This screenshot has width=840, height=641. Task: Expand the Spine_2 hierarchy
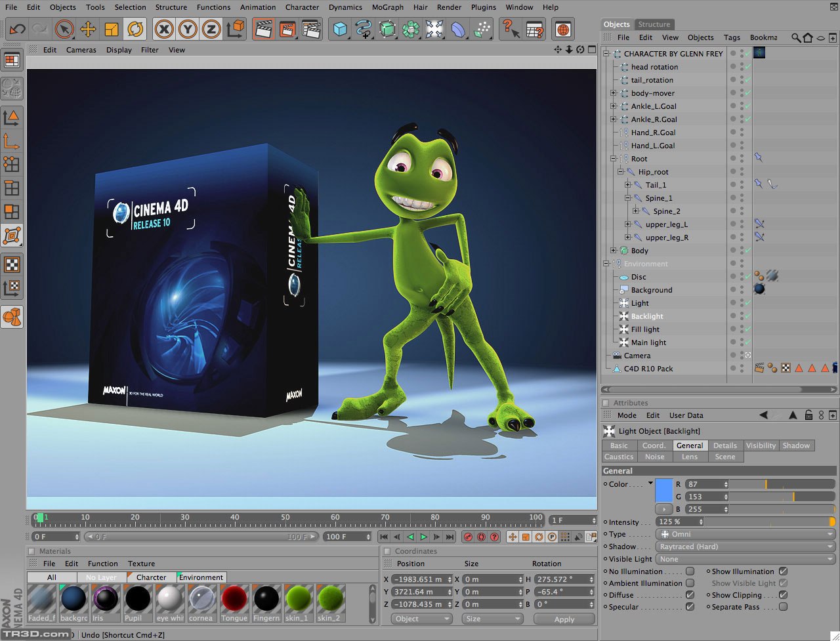[637, 211]
